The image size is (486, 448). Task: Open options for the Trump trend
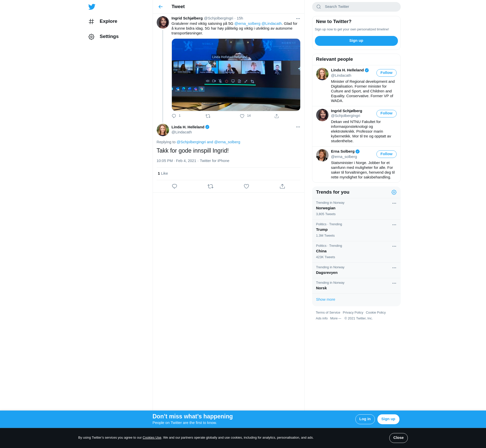point(394,225)
